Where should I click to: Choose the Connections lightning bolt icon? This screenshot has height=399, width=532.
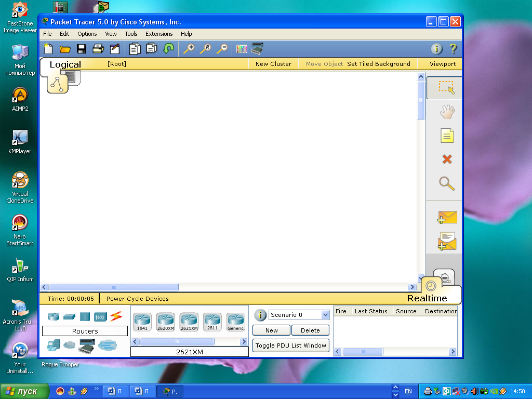(116, 316)
